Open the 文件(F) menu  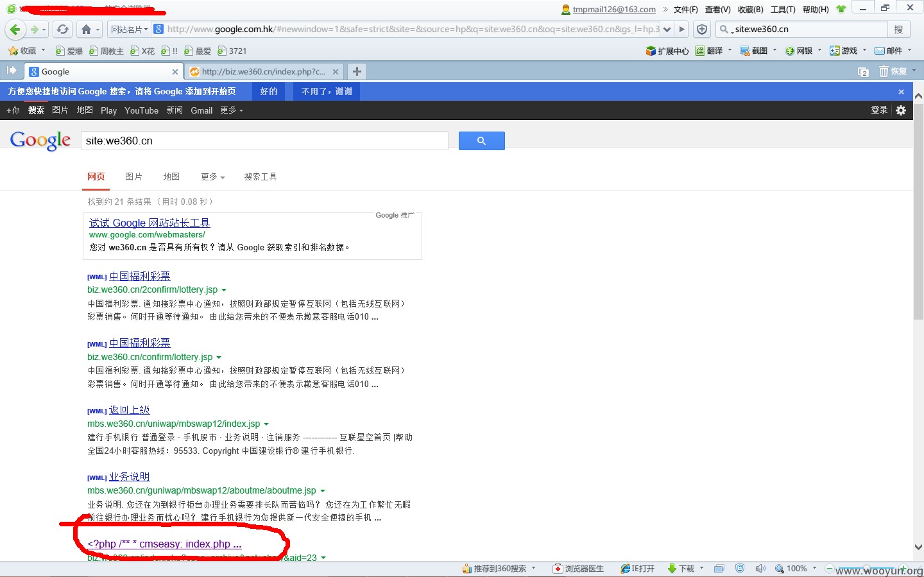point(686,10)
